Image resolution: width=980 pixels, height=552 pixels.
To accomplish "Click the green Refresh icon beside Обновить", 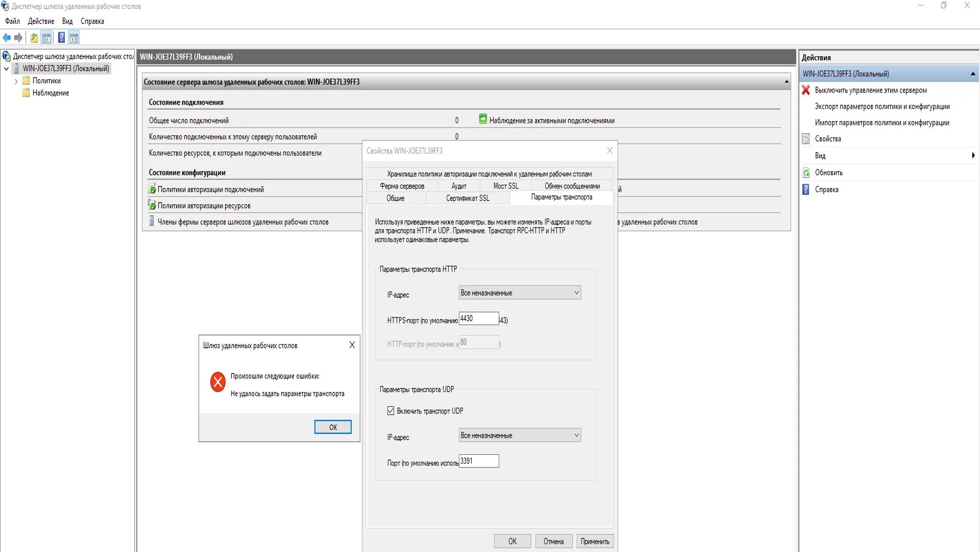I will click(806, 173).
